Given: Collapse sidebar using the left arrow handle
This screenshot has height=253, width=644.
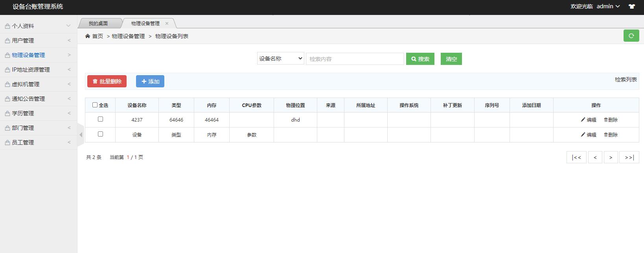Looking at the screenshot, I should pyautogui.click(x=81, y=135).
